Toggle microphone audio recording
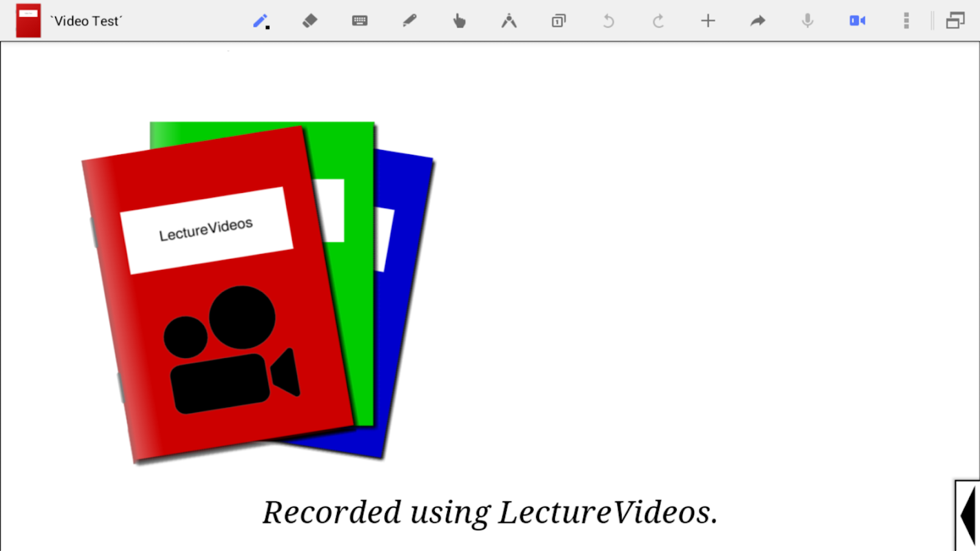 tap(807, 21)
